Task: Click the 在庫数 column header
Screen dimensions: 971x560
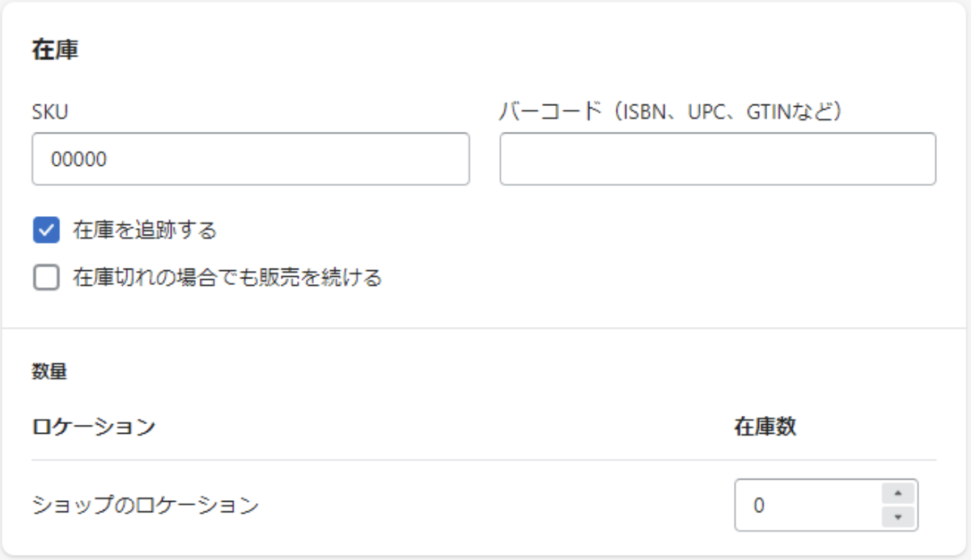Action: tap(765, 426)
